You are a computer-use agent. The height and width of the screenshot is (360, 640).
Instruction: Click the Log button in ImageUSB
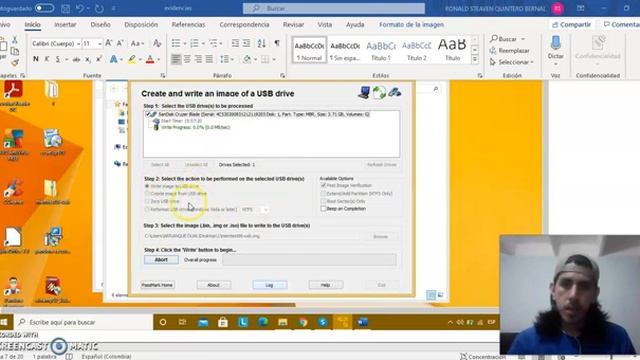pyautogui.click(x=269, y=285)
